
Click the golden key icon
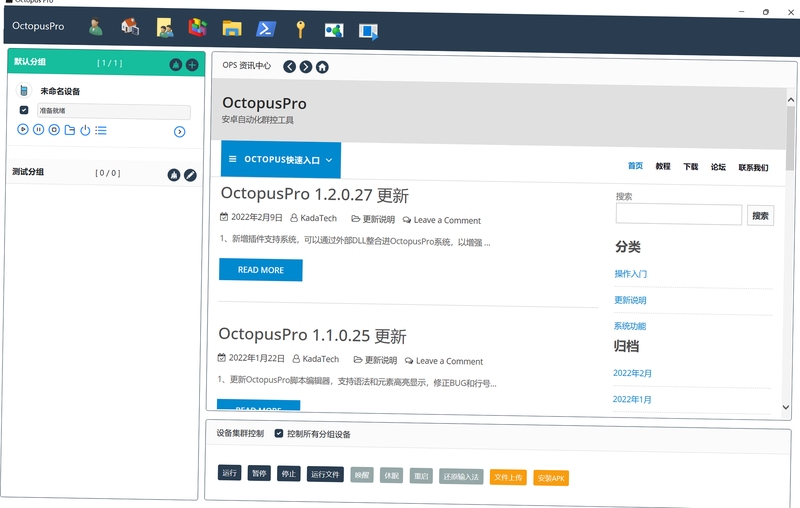(301, 29)
